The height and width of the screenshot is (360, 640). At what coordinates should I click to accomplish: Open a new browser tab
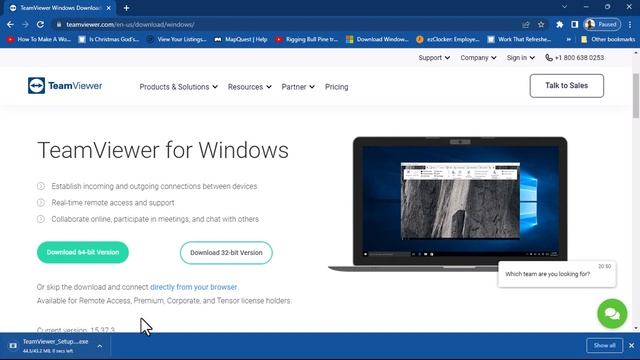[x=127, y=8]
